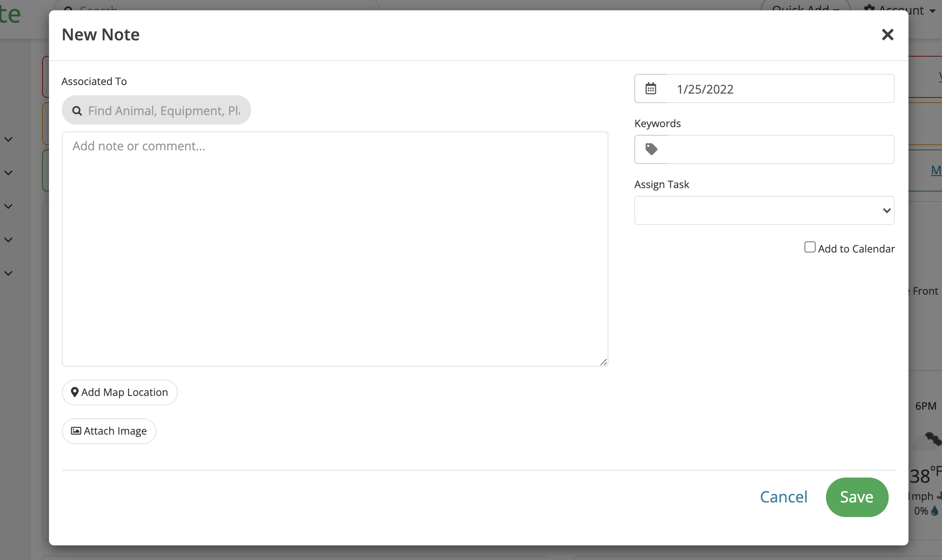The height and width of the screenshot is (560, 942).
Task: Expand the last sidebar chevron
Action: [9, 273]
